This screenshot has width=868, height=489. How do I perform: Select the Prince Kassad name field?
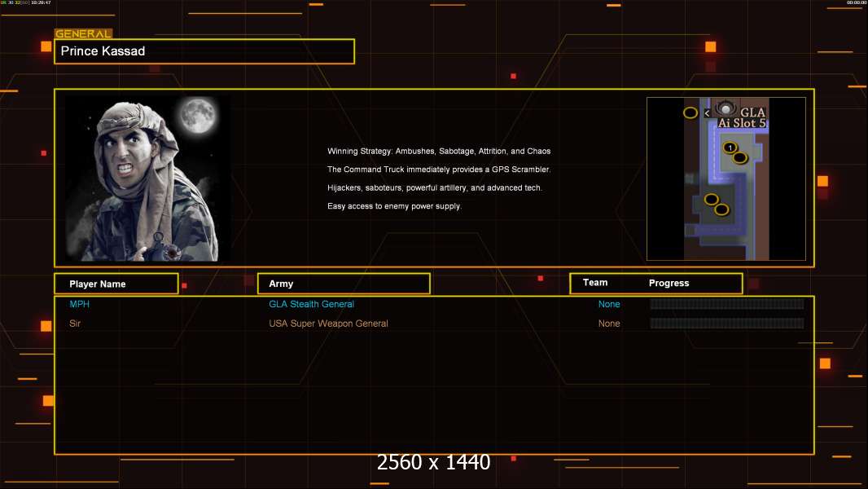tap(204, 51)
